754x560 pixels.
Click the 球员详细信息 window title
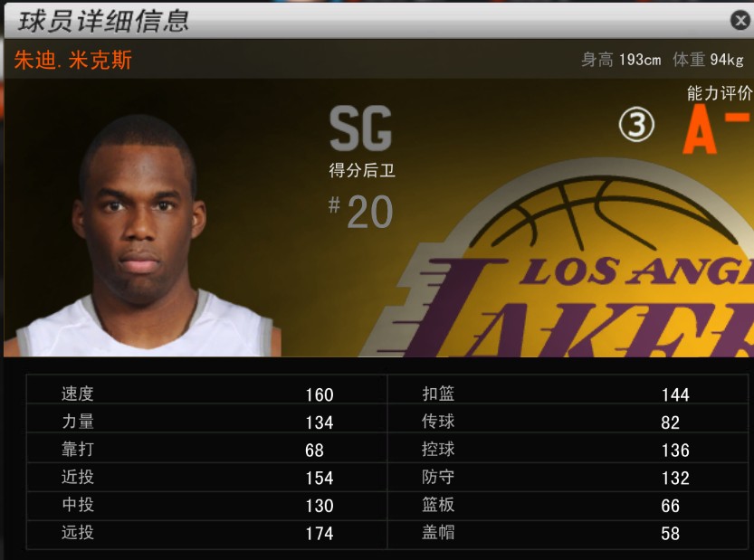click(103, 22)
